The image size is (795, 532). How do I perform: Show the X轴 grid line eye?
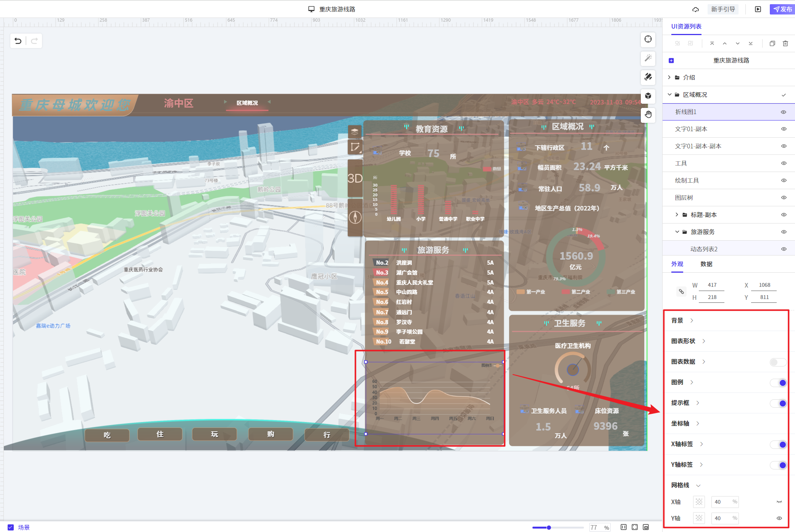click(779, 502)
